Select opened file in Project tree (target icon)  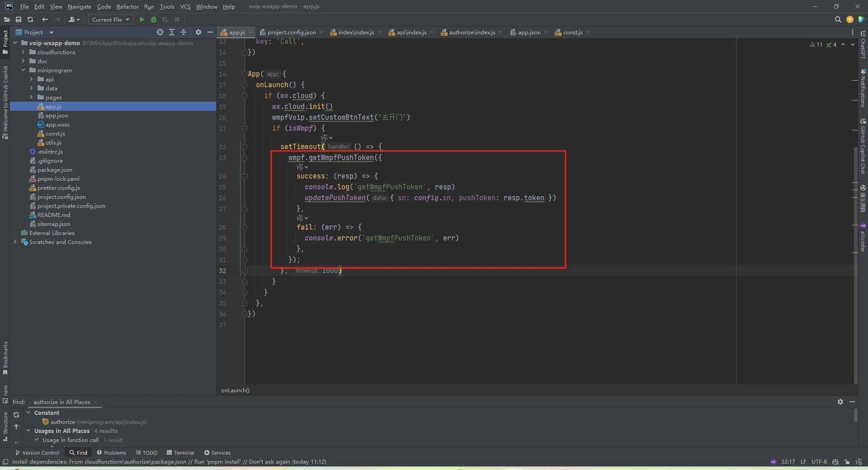[160, 32]
